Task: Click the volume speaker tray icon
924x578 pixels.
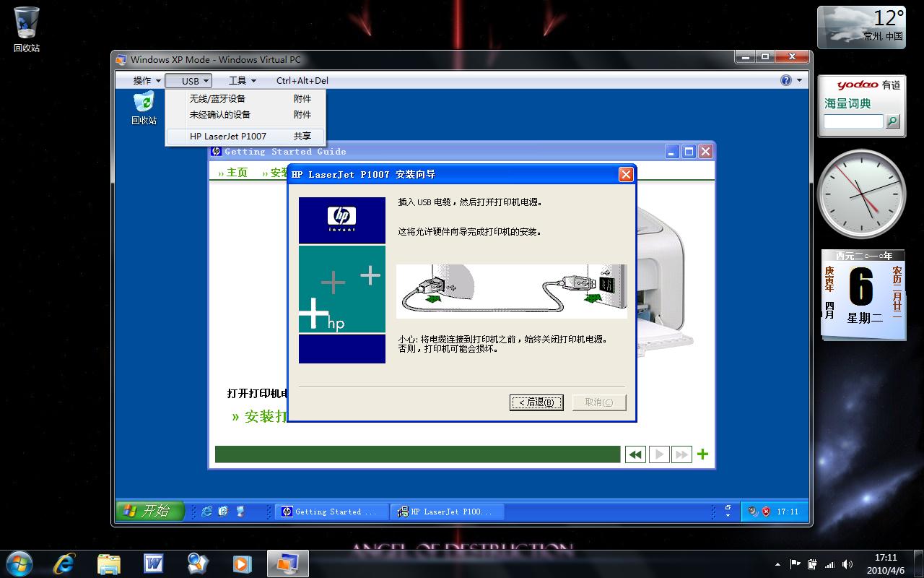Action: point(847,564)
